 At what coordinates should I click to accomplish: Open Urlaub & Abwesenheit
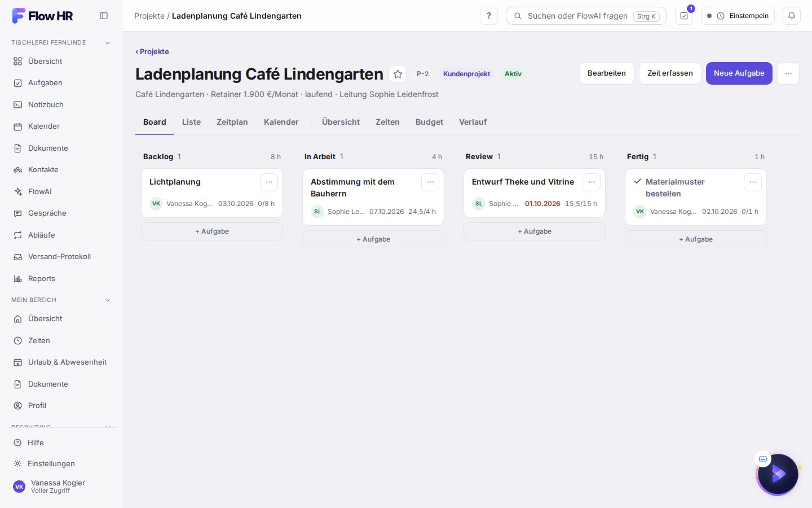[61, 362]
